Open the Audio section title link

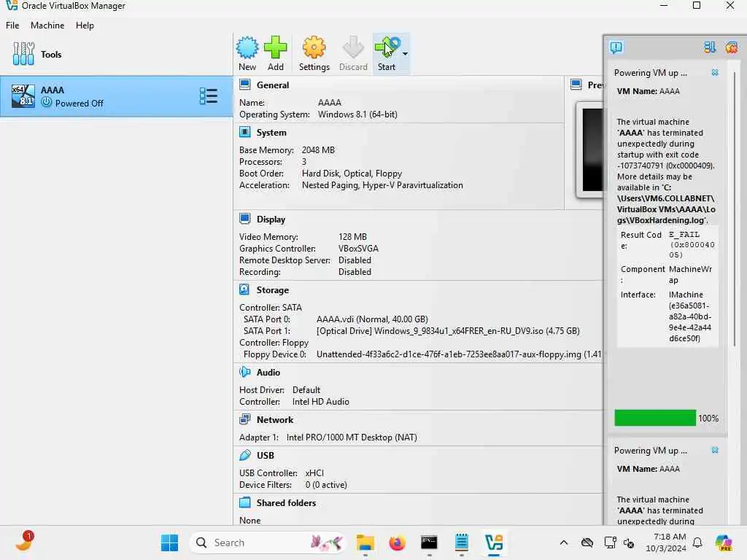click(268, 373)
